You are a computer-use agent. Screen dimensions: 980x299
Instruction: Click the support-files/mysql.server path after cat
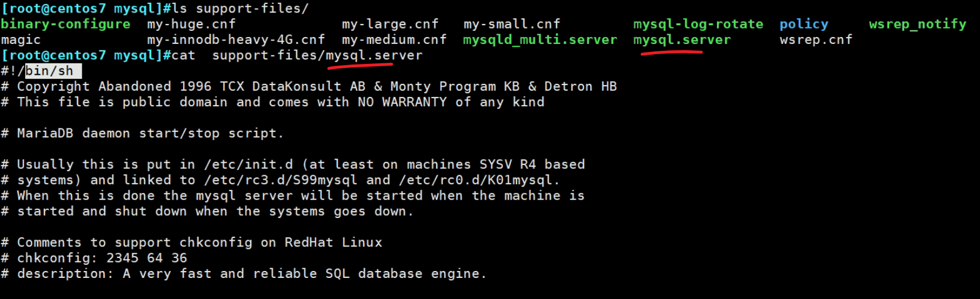(317, 55)
